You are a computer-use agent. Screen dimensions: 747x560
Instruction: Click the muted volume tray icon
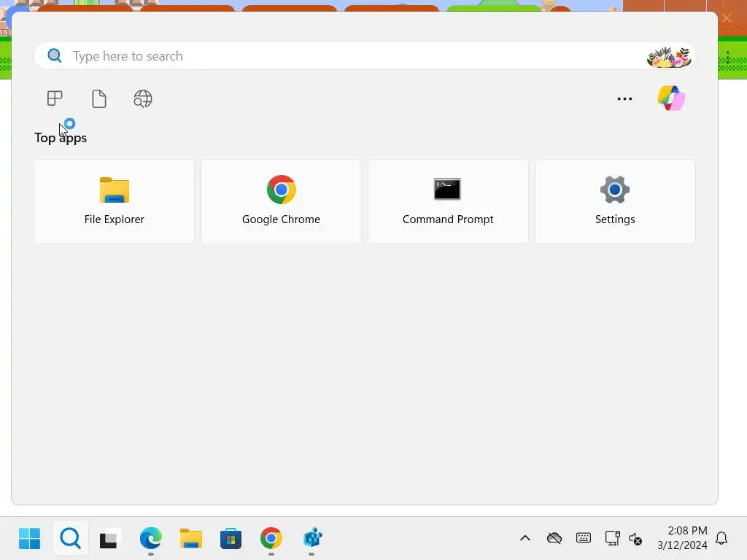point(635,539)
